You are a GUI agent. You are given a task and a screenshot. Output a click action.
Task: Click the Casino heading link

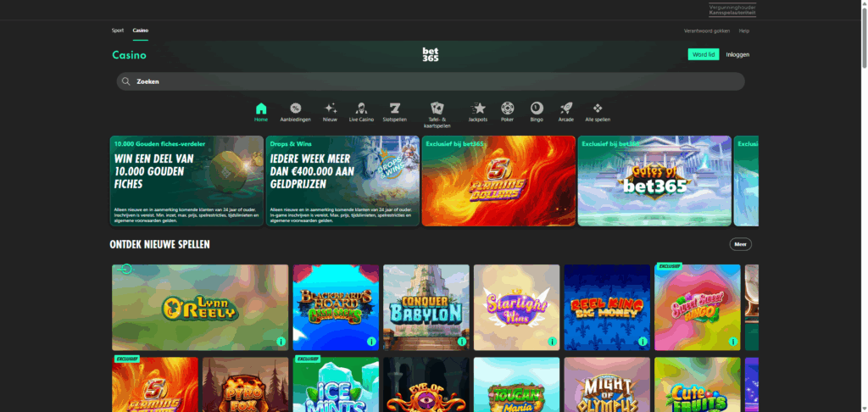tap(129, 55)
